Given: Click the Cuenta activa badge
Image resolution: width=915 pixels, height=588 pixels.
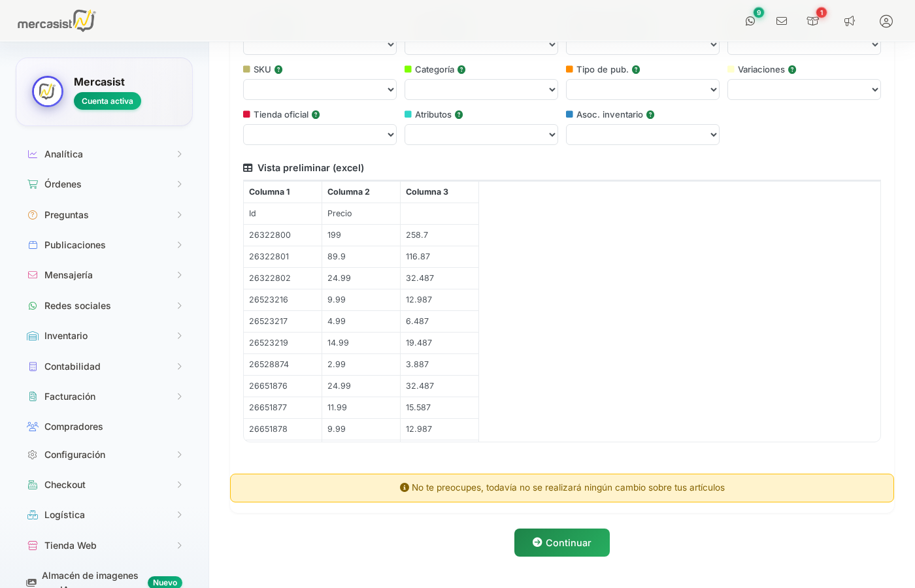Looking at the screenshot, I should click(107, 101).
